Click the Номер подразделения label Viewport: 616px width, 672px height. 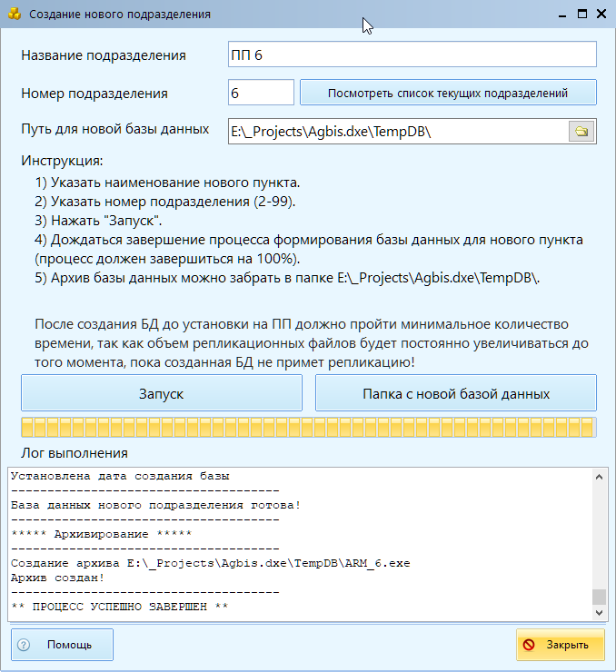click(x=94, y=94)
